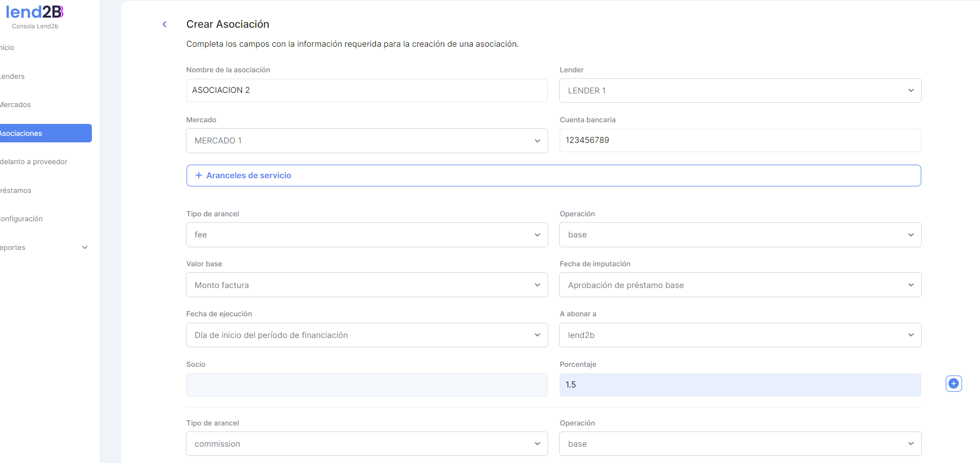Select Asociaciones in the sidebar
Viewport: 980px width, 463px height.
(22, 134)
